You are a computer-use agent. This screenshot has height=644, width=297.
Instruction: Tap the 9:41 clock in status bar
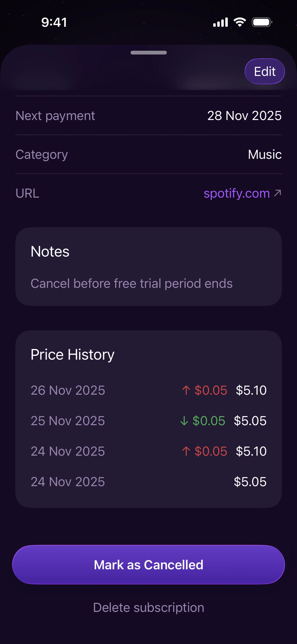click(54, 22)
